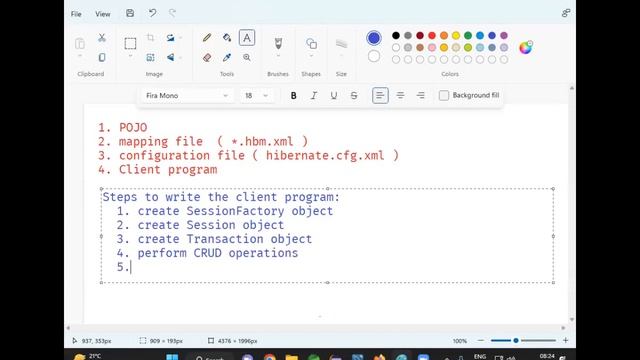Toggle Underline formatting
640x360 pixels.
(333, 96)
